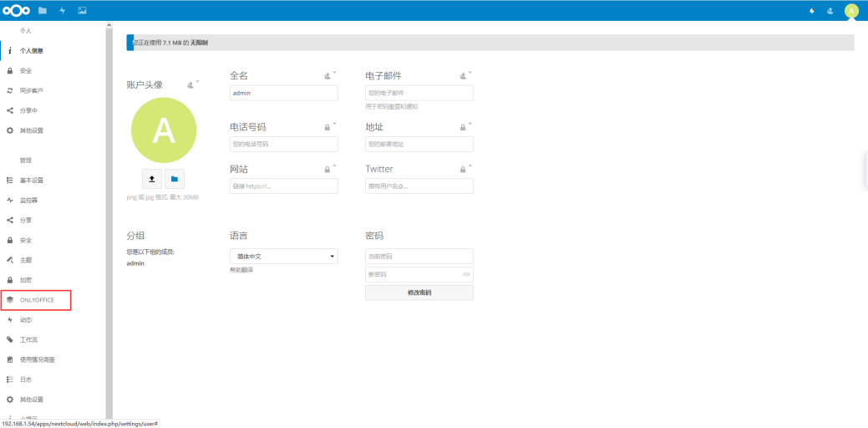Click the upload new avatar arrow button
868x428 pixels.
(x=152, y=179)
